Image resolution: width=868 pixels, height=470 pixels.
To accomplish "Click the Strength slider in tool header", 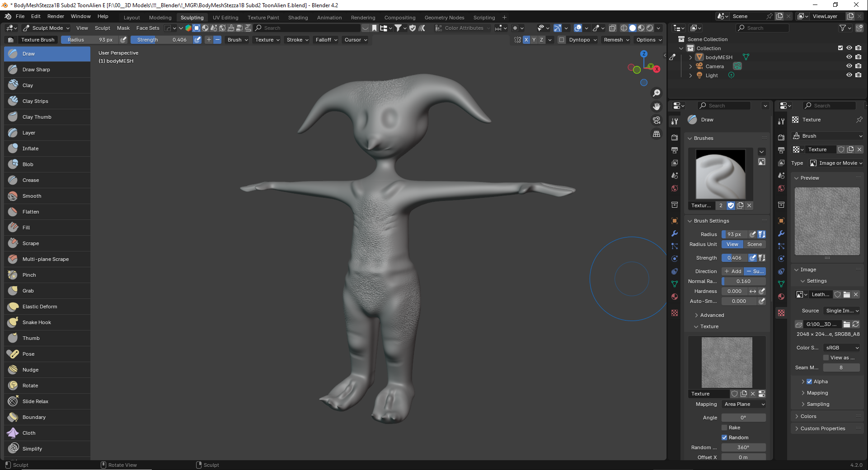I will click(x=161, y=40).
